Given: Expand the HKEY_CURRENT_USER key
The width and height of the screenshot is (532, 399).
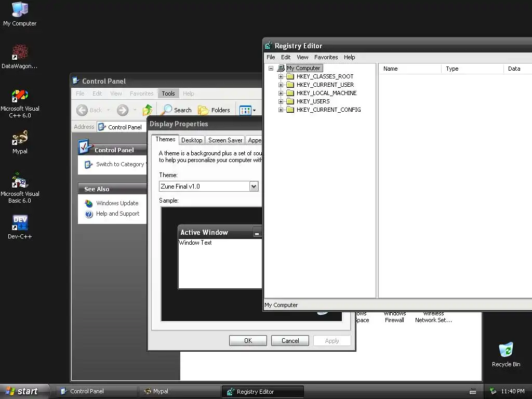Looking at the screenshot, I should 281,85.
